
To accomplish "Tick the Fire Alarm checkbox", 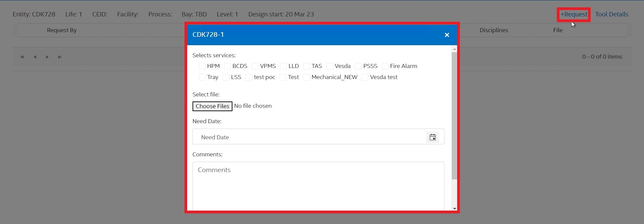I will point(385,66).
